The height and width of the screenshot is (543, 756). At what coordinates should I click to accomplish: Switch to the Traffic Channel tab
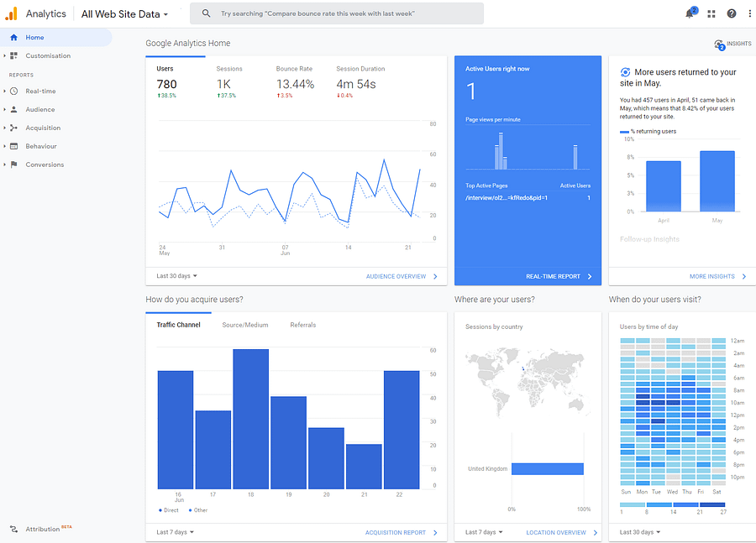[178, 325]
